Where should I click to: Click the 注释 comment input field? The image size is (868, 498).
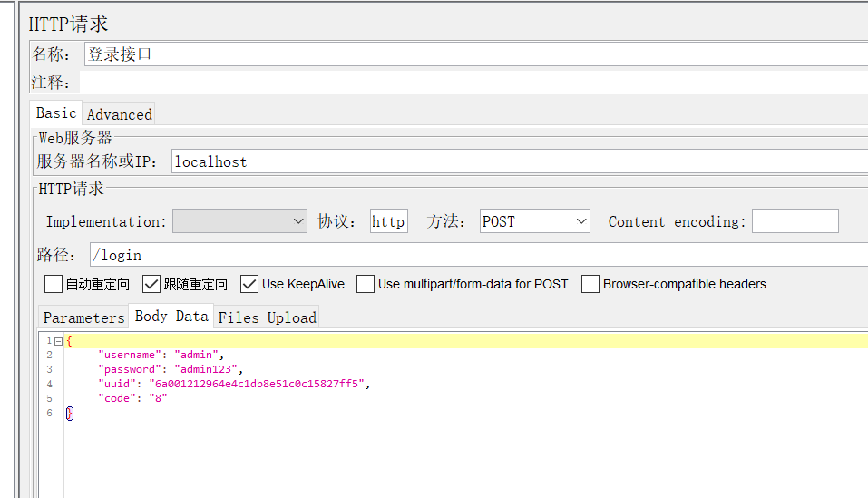click(473, 82)
